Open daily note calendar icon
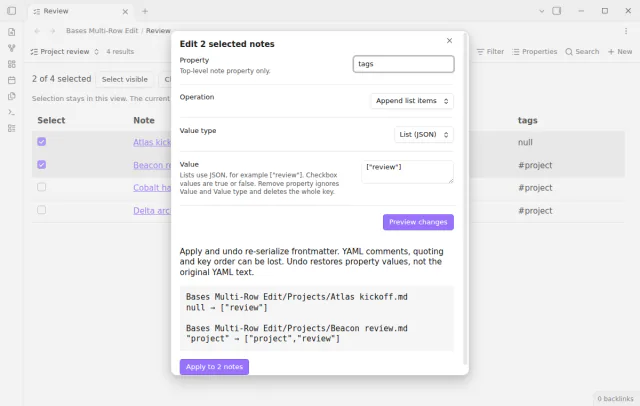640x406 pixels. pyautogui.click(x=11, y=80)
